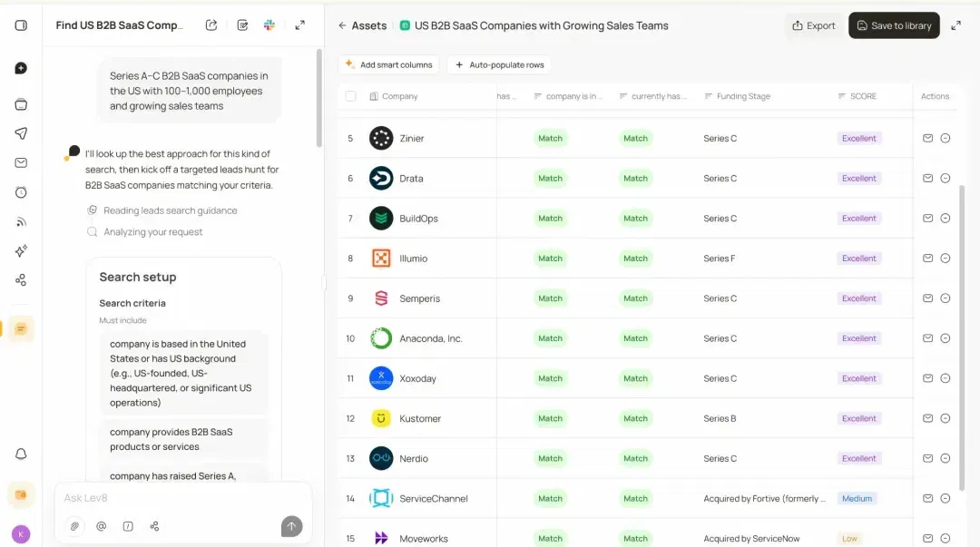Viewport: 980px width, 547px height.
Task: Open the Company column header
Action: (394, 96)
